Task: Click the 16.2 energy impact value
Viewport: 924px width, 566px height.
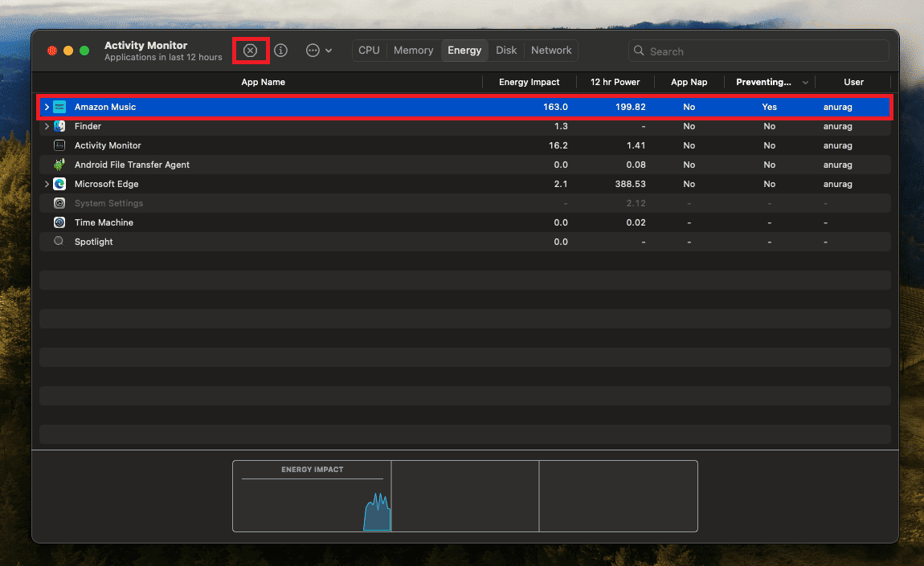Action: click(558, 145)
